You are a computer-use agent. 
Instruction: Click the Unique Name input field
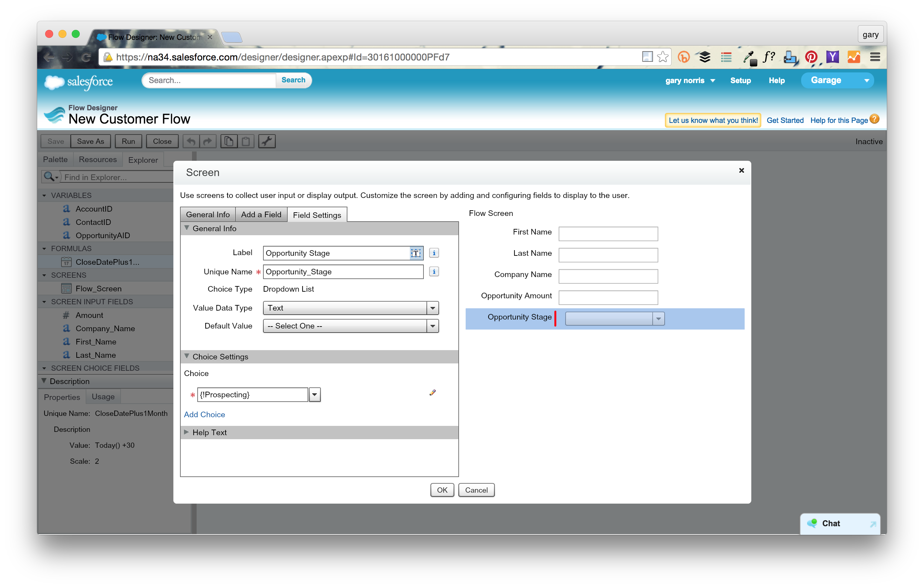(343, 272)
